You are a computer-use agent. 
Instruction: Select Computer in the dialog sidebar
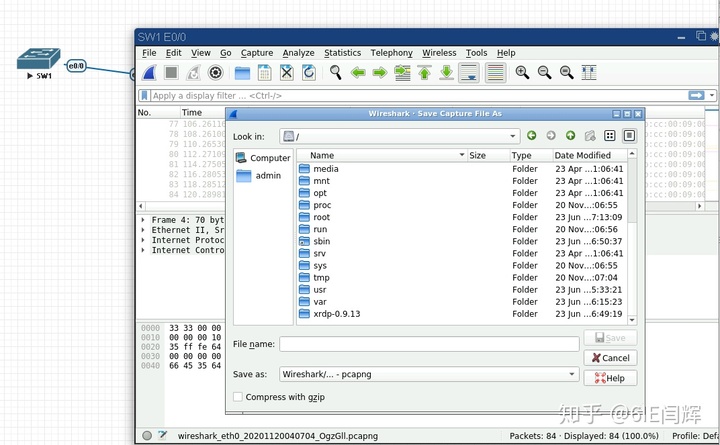[x=263, y=158]
